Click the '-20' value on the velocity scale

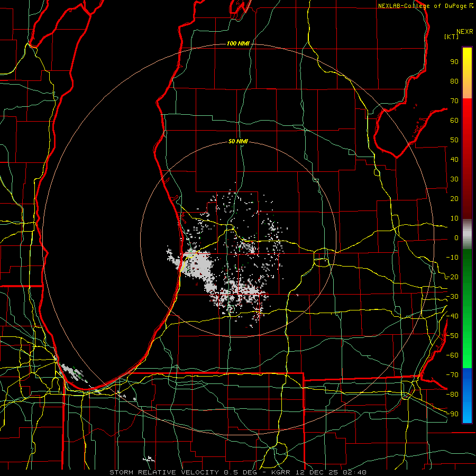click(452, 277)
